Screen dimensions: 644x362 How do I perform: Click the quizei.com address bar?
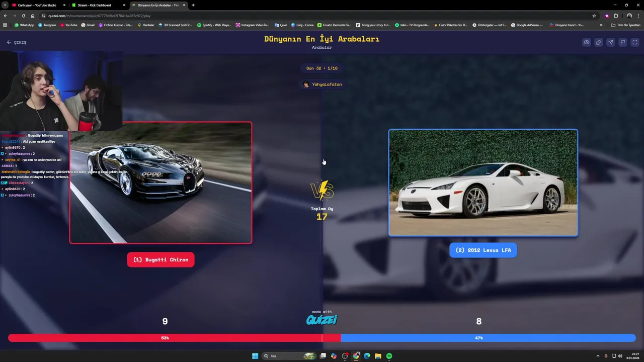[x=317, y=16]
